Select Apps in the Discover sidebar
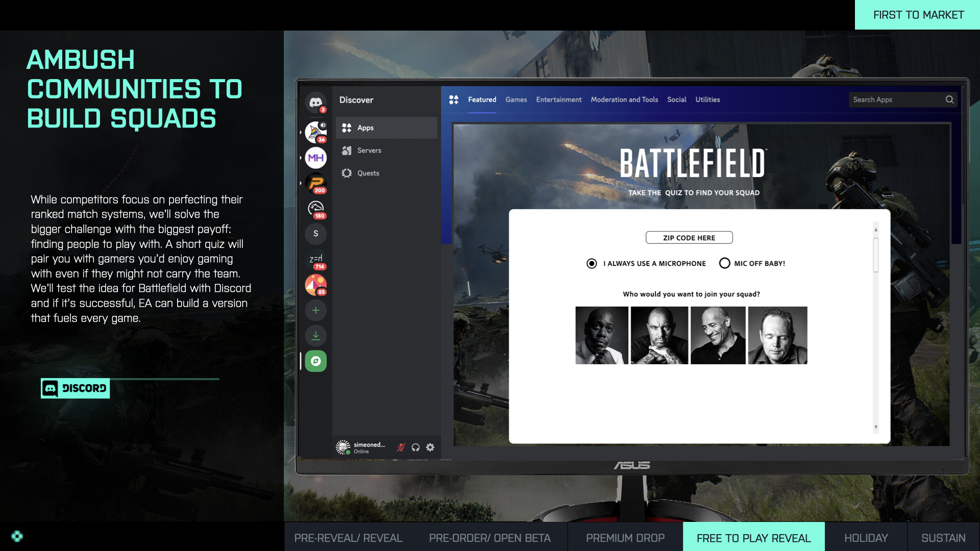 click(386, 128)
